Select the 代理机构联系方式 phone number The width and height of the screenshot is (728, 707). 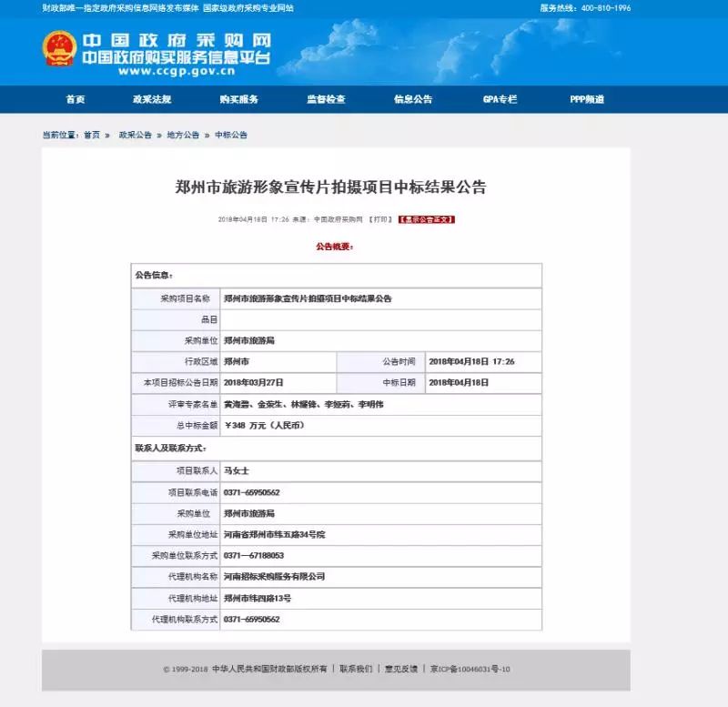point(252,620)
